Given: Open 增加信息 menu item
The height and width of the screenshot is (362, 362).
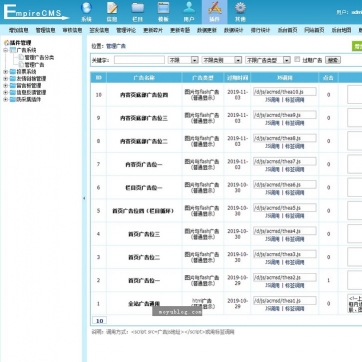Looking at the screenshot, I should click(18, 30).
